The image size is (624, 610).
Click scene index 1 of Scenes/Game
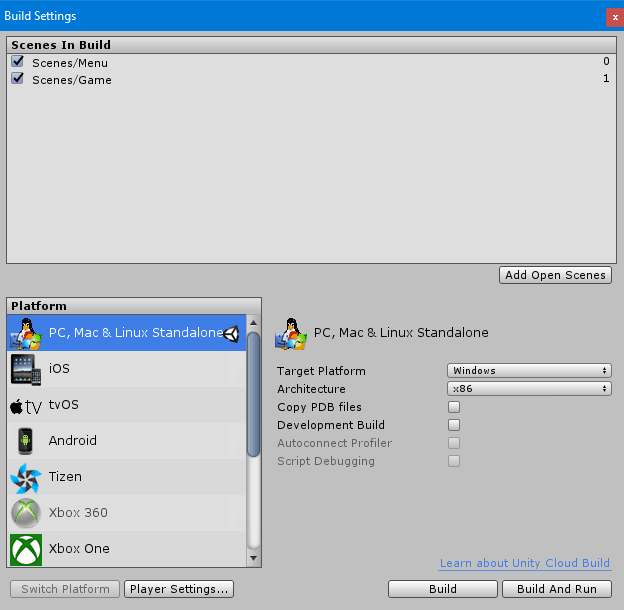click(606, 78)
